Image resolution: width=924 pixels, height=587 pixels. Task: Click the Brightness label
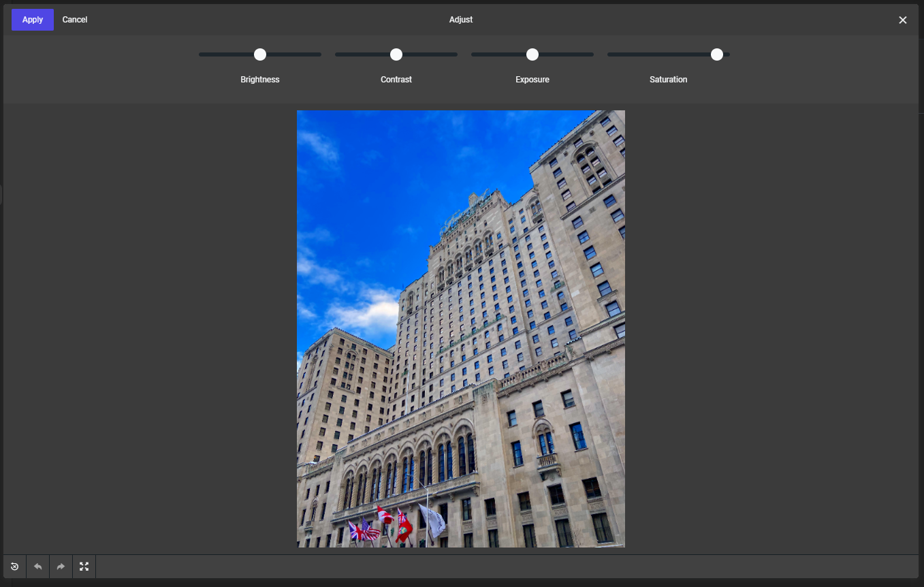coord(260,80)
